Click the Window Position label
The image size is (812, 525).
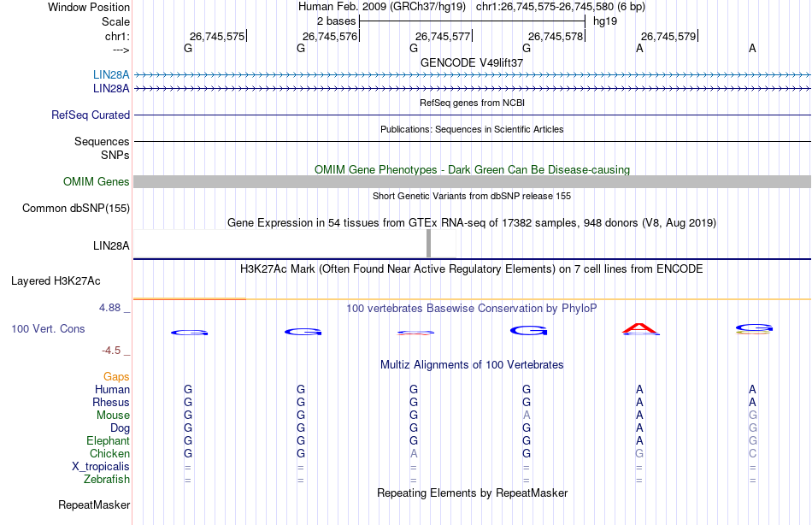[x=89, y=7]
